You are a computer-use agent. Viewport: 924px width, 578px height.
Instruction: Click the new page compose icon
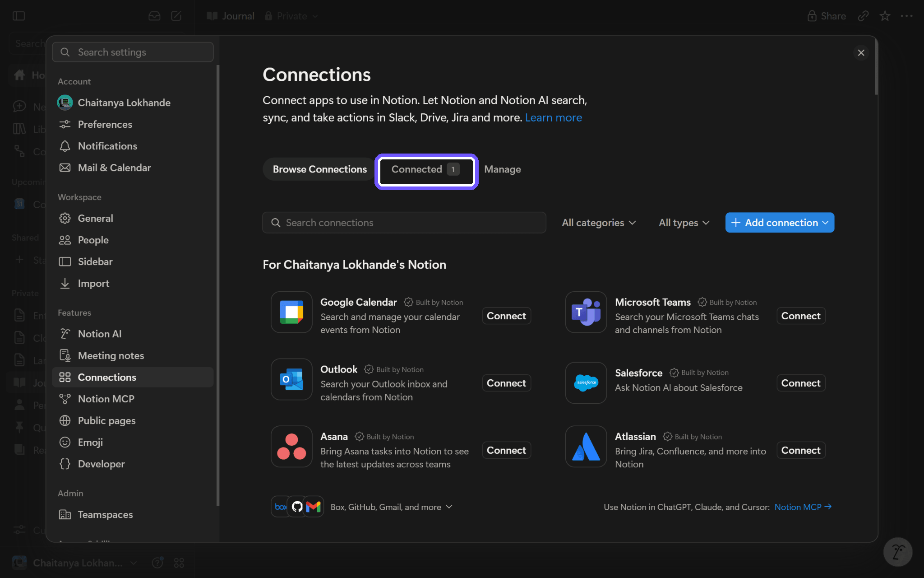point(176,16)
